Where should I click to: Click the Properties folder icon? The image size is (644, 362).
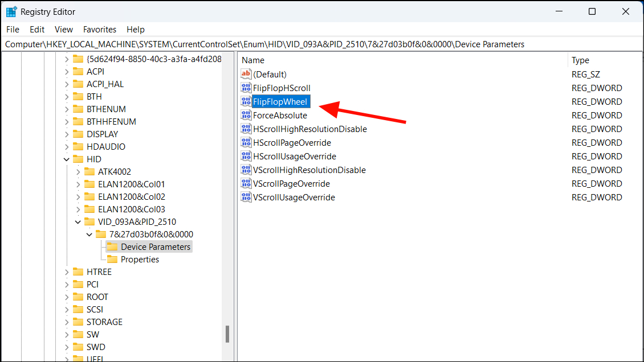click(x=112, y=259)
